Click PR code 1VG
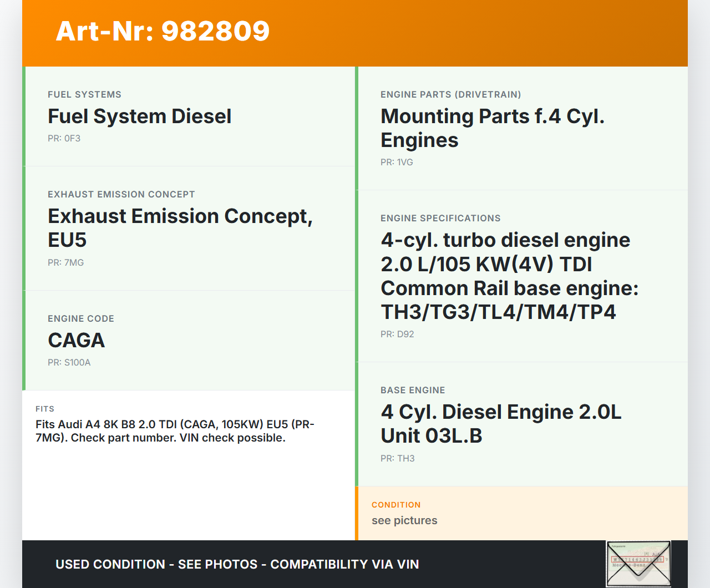 pyautogui.click(x=397, y=163)
